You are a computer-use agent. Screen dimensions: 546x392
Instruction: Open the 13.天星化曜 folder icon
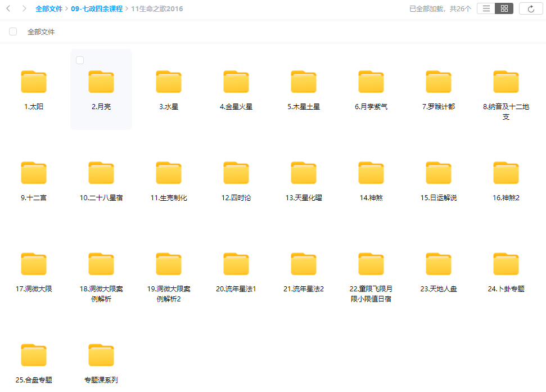(x=304, y=173)
